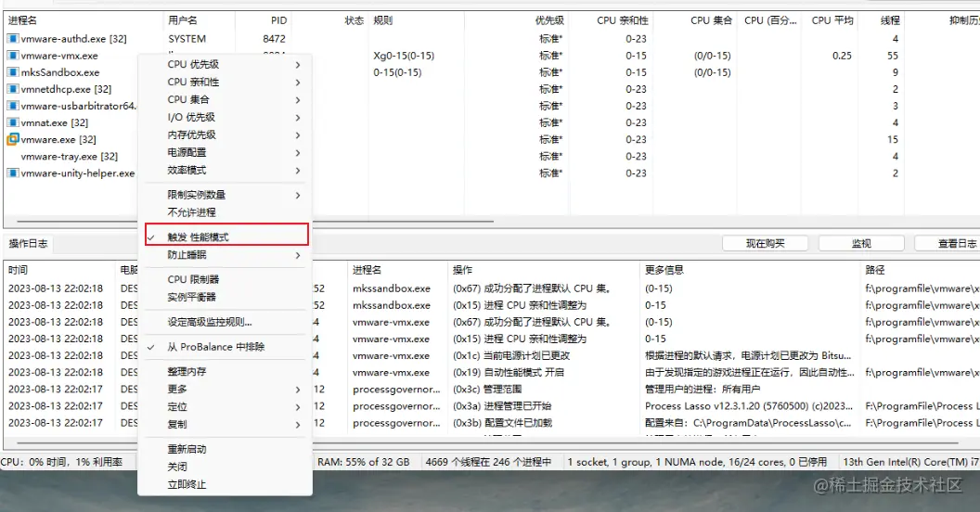Click the vmnat.exe process icon
980x512 pixels.
click(12, 123)
